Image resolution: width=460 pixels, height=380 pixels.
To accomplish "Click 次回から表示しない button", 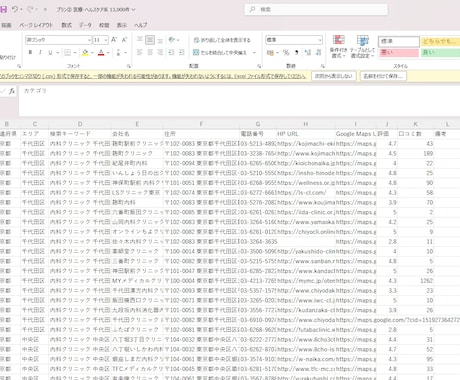I will 334,76.
